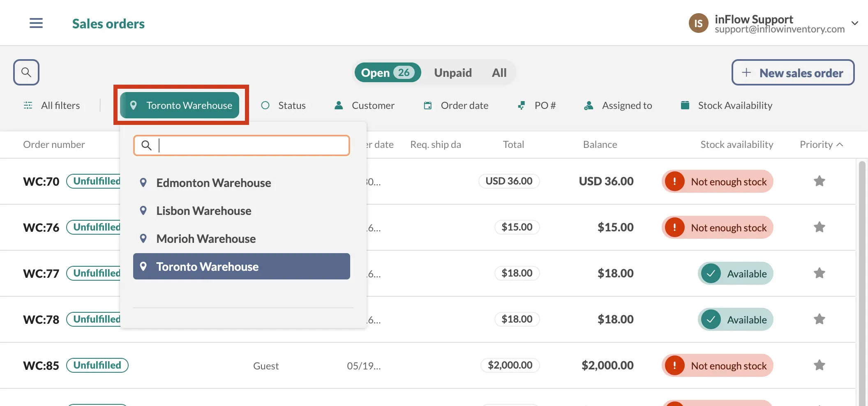Toggle priority star for WC:77
This screenshot has width=868, height=406.
click(819, 273)
